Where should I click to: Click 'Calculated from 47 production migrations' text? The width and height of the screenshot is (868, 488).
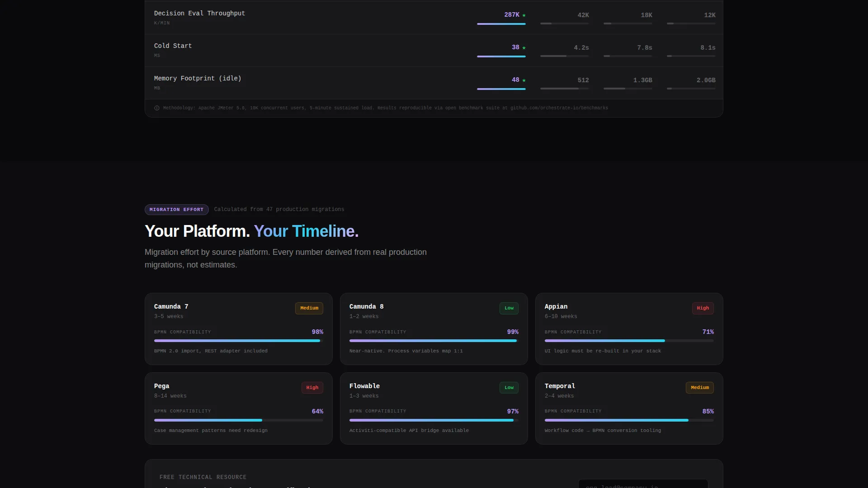(279, 210)
